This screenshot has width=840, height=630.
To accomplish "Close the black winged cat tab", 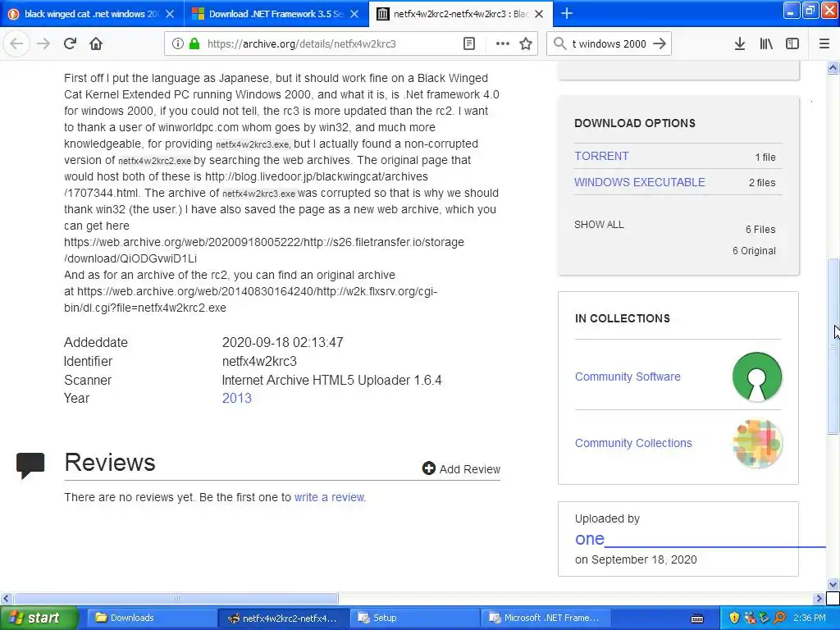I will pos(170,14).
